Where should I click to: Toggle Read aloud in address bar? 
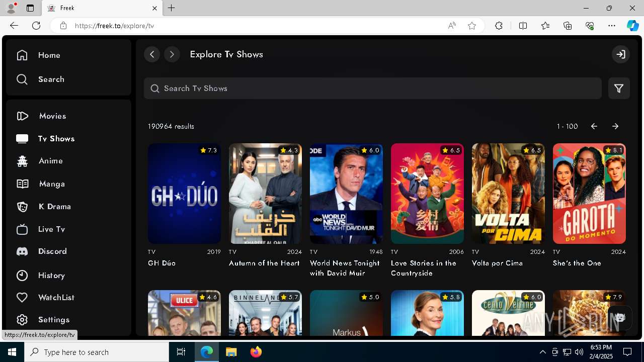(x=452, y=26)
